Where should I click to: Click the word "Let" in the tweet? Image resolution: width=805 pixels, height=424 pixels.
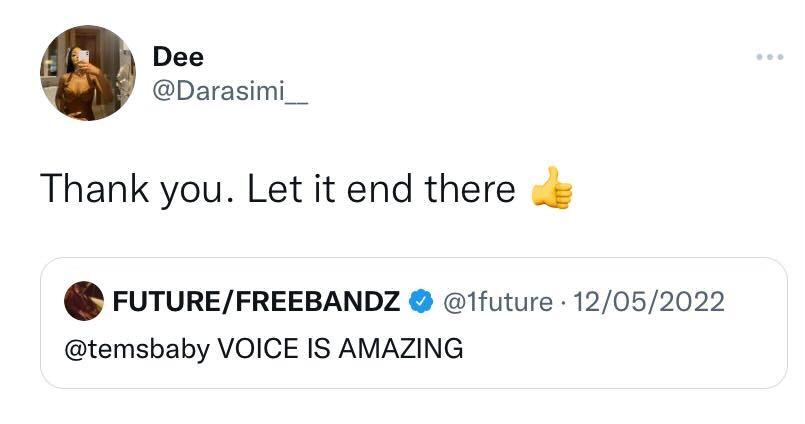click(x=269, y=188)
